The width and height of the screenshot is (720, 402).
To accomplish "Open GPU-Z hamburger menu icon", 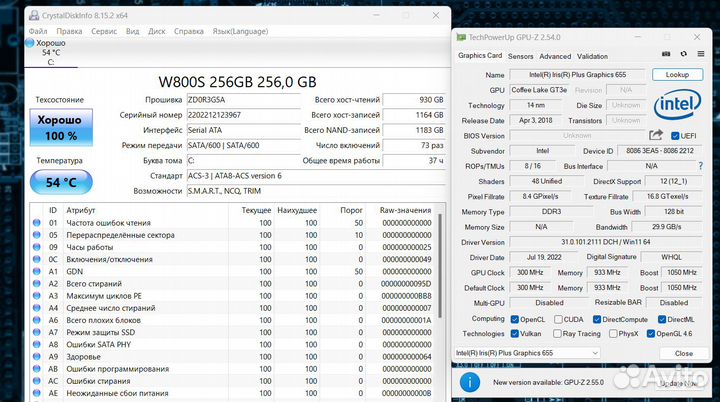I will point(701,54).
